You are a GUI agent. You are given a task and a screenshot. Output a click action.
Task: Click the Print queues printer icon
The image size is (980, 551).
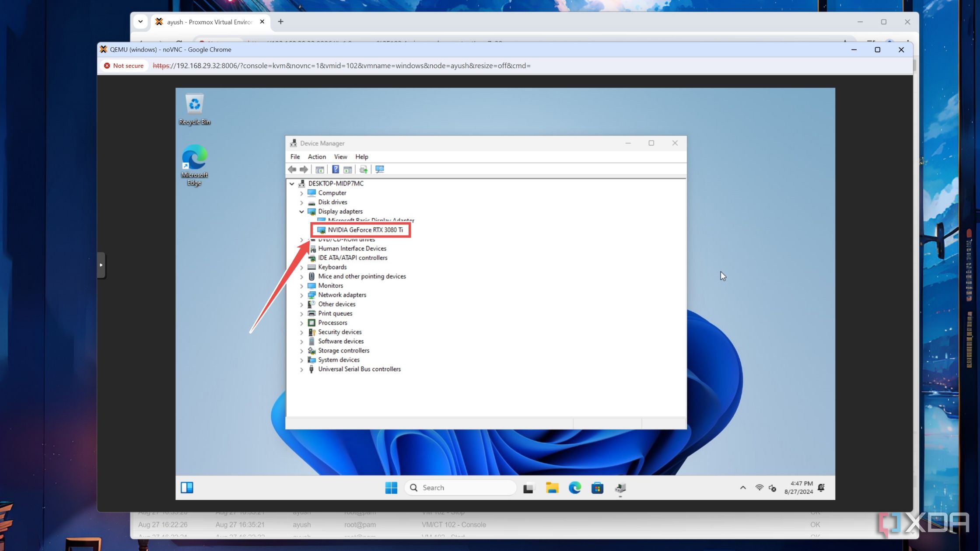click(x=311, y=314)
